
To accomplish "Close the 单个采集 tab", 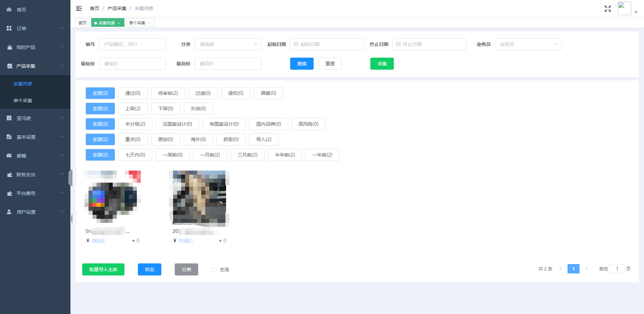I will click(x=149, y=23).
